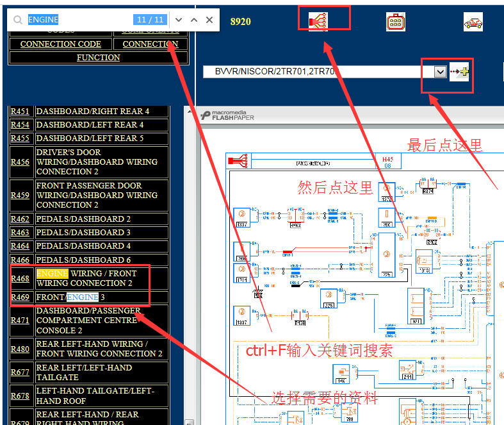
Task: Select the 8920 code text
Action: pos(240,22)
